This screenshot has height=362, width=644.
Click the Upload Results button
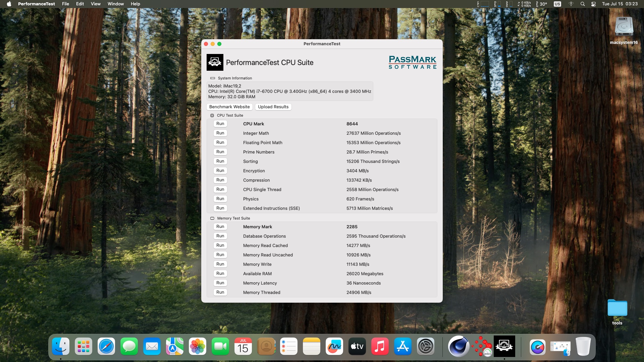coord(273,107)
